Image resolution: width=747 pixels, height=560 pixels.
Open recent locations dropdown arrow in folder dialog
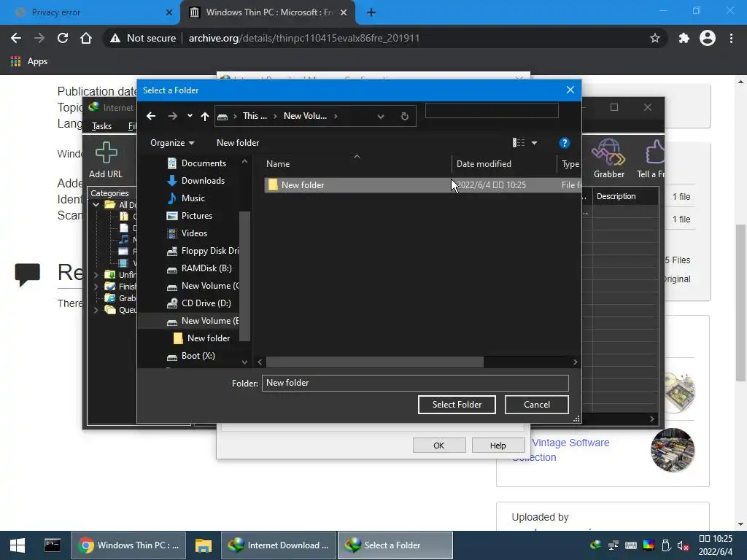coord(190,116)
